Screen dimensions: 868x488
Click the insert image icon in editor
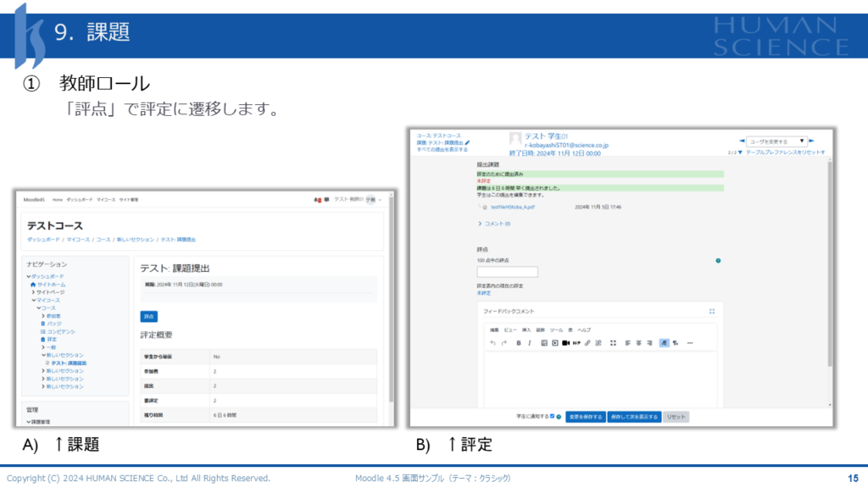[544, 343]
